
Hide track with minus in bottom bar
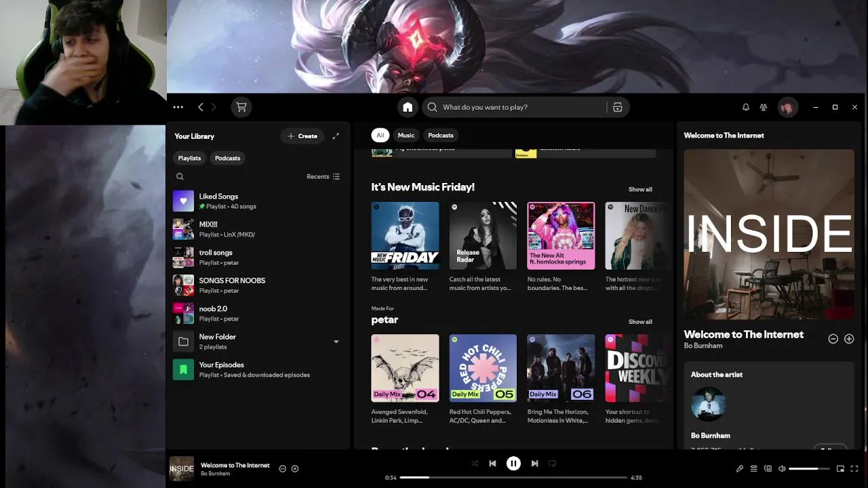pyautogui.click(x=283, y=468)
